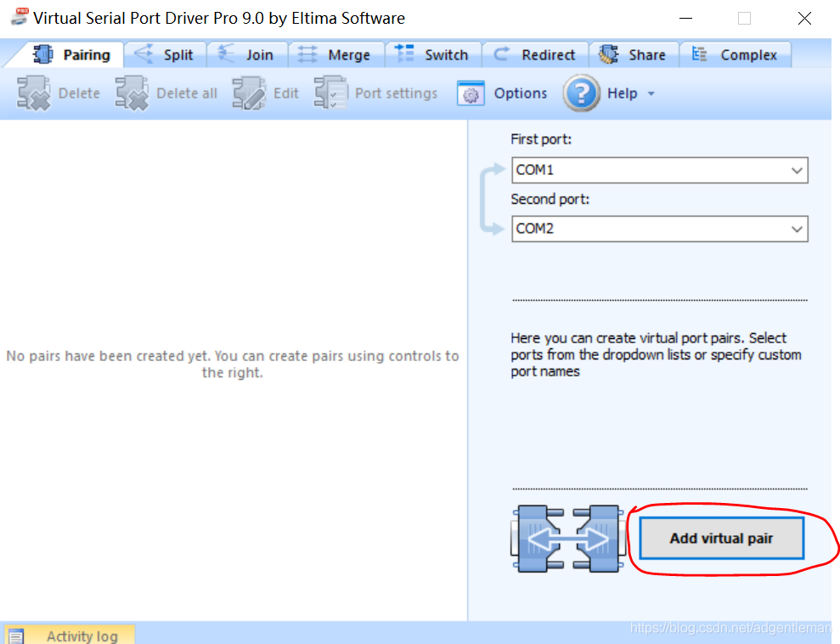Screen dimensions: 840x644
Task: Click the Port settings label
Action: coord(396,93)
